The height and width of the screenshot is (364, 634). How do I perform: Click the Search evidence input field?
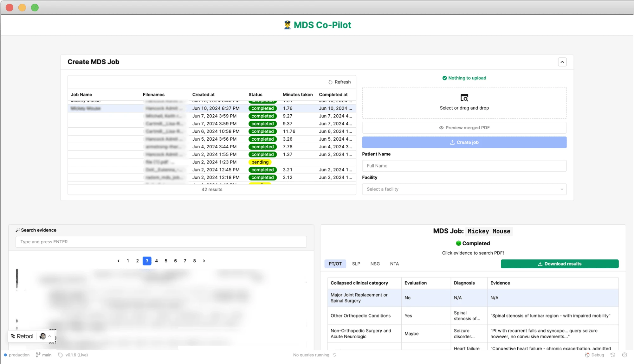point(161,242)
